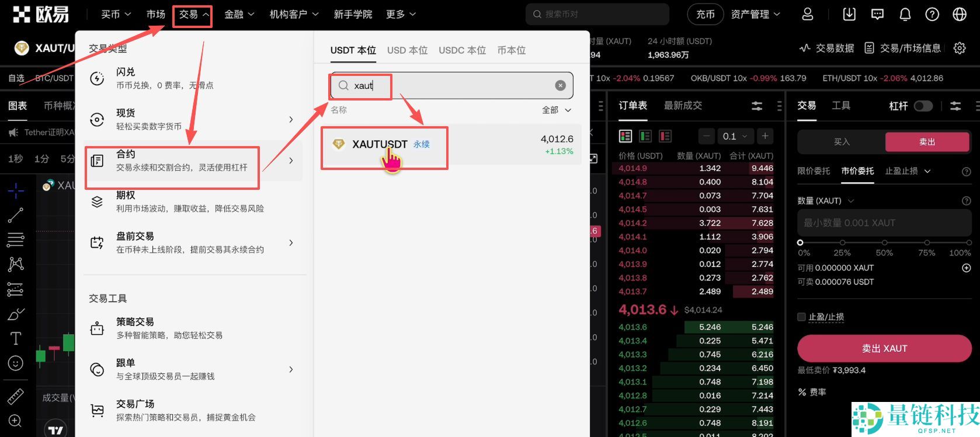Select the text annotation tool
This screenshot has width=980, height=437.
pos(16,338)
